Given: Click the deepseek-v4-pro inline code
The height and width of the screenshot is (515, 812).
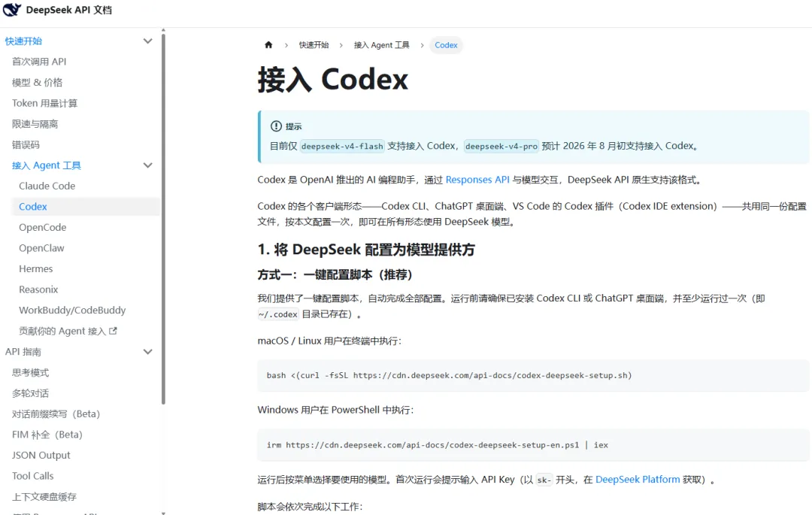Looking at the screenshot, I should (x=501, y=147).
